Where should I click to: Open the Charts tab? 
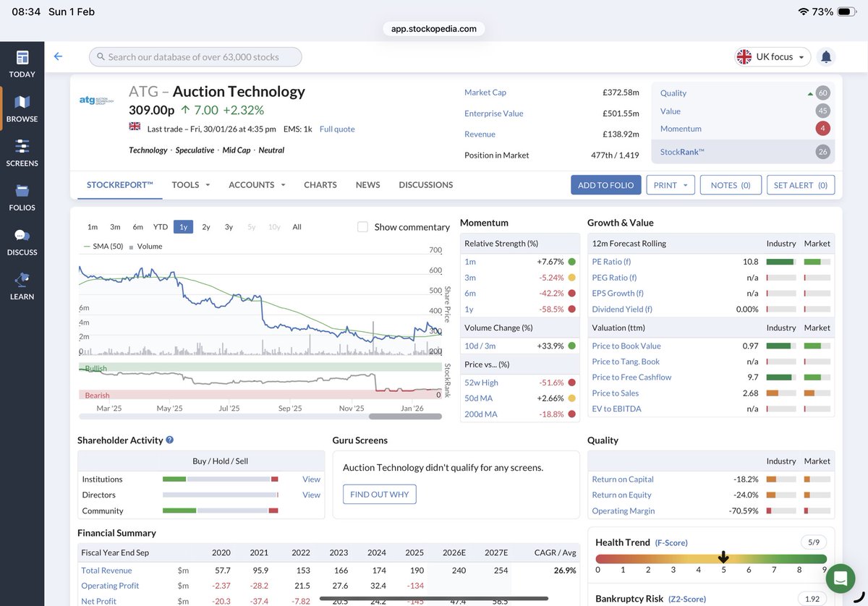click(320, 184)
